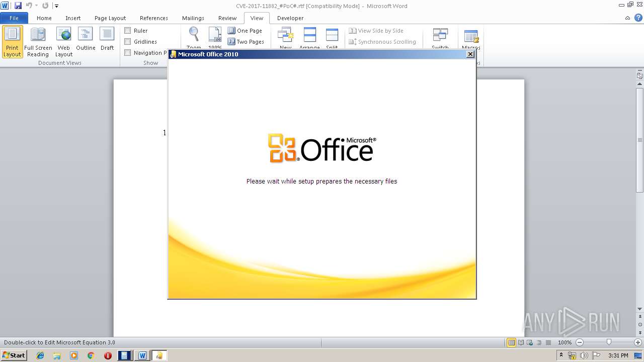Viewport: 644px width, 362px height.
Task: Click the 100% zoom level button
Action: 565,342
